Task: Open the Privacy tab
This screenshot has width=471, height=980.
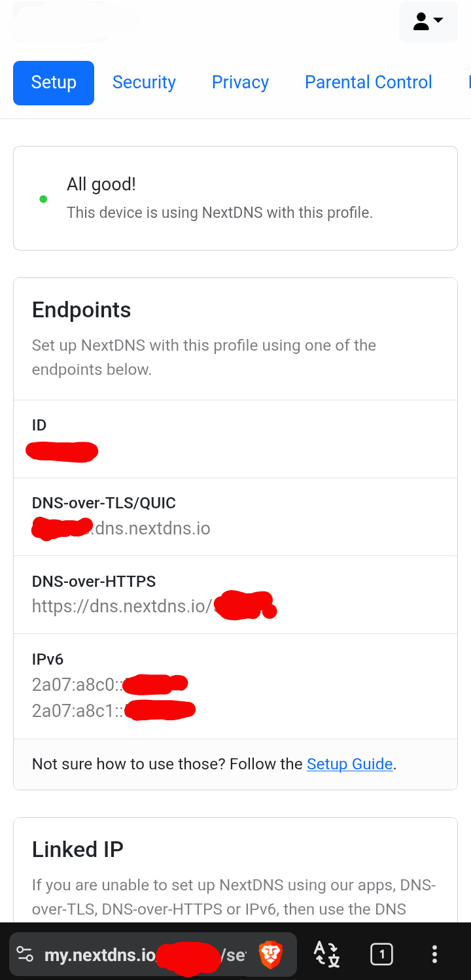Action: pos(240,82)
